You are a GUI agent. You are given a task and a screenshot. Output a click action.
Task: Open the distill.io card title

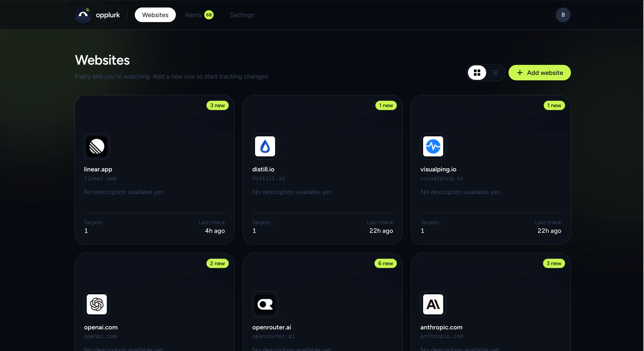click(x=263, y=169)
